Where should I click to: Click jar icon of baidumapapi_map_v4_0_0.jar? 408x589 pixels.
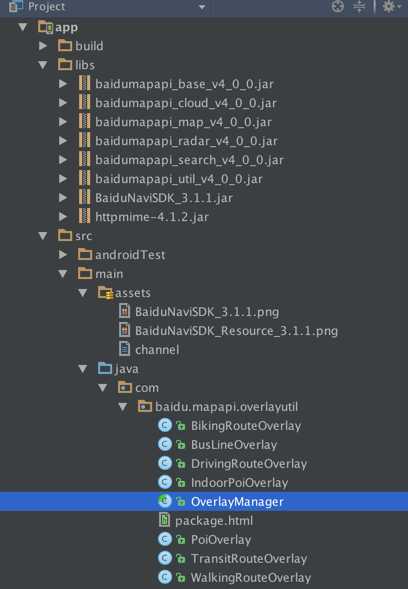(85, 122)
